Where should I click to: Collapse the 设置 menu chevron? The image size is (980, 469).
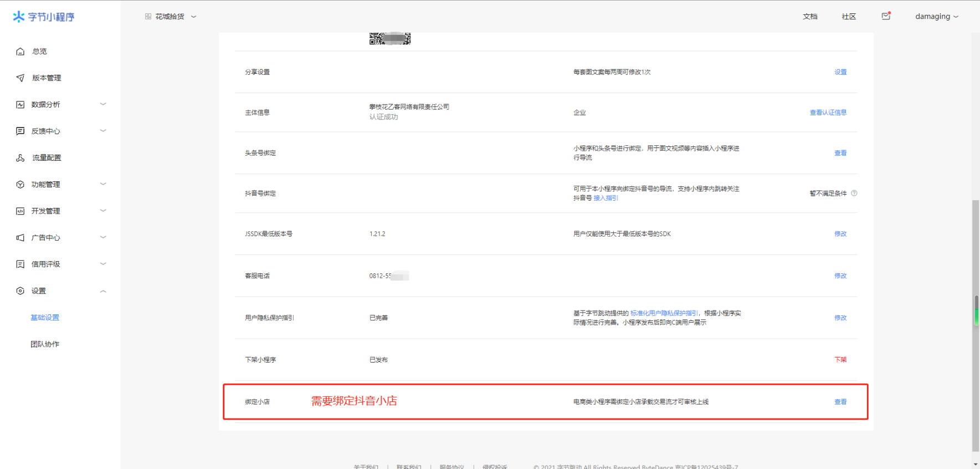coord(103,291)
